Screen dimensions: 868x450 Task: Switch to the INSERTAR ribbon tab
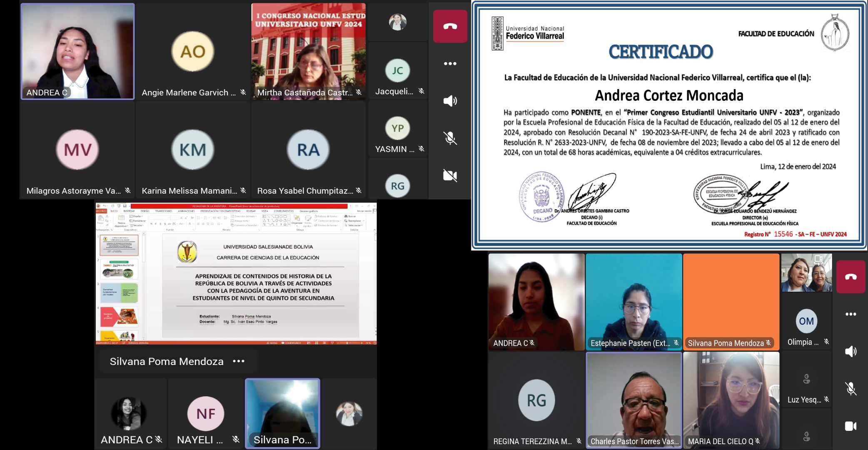tap(129, 211)
